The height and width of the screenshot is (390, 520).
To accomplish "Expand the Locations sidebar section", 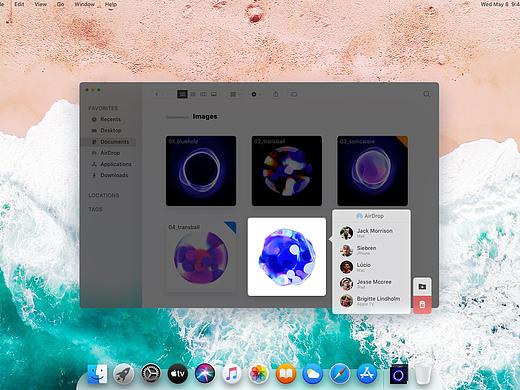I will (104, 195).
